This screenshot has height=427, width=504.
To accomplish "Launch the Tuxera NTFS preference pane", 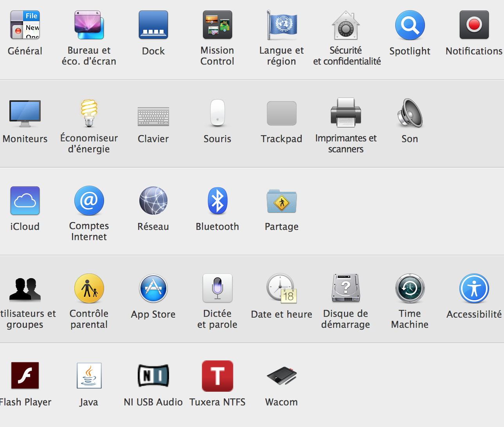I will click(x=217, y=376).
